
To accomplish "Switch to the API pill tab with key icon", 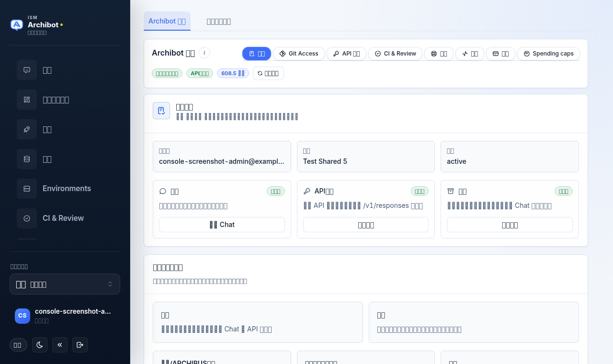I will [x=346, y=54].
